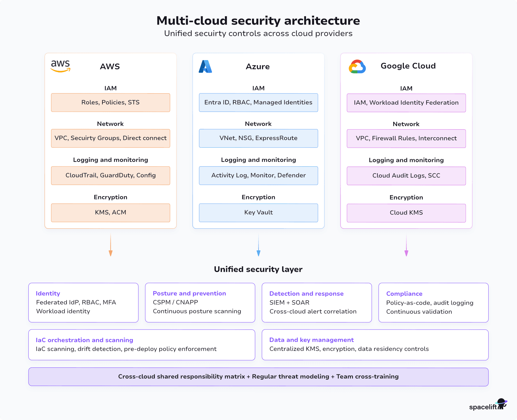This screenshot has height=420, width=517.
Task: Click 'Detection and response' card heading
Action: click(306, 294)
